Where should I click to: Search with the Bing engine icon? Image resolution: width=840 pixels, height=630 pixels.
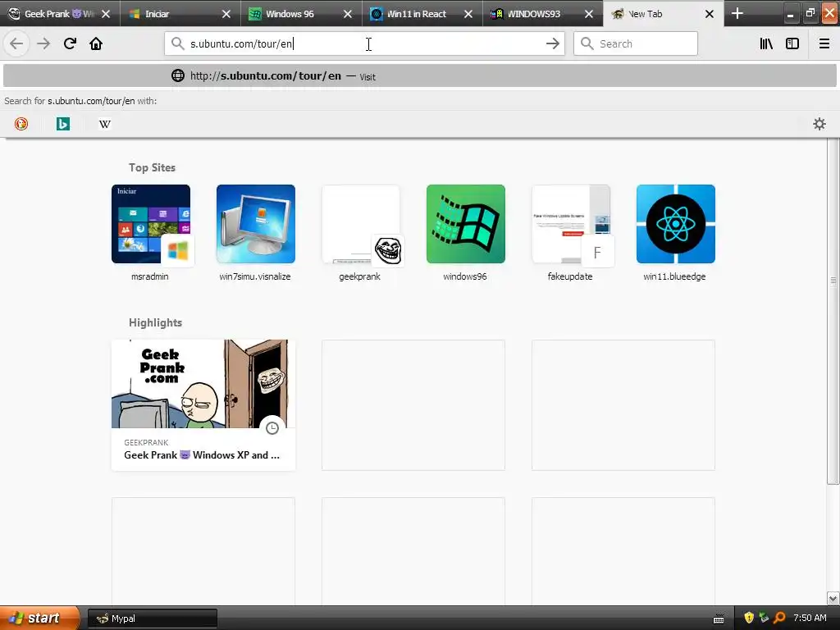62,125
